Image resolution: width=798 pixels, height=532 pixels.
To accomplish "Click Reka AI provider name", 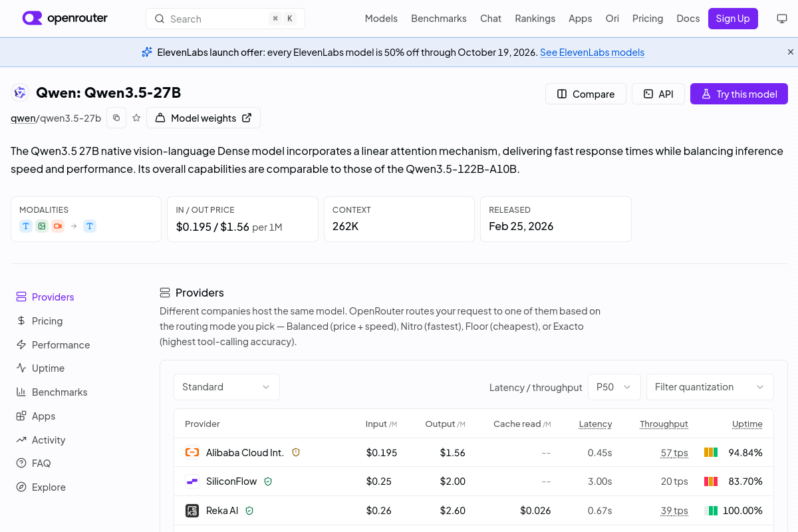I will [x=222, y=511].
